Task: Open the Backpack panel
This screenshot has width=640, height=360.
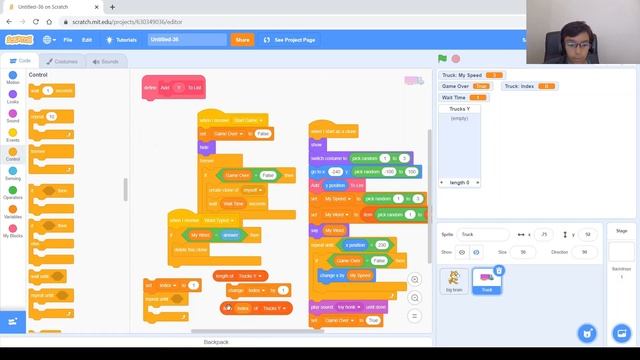Action: 216,342
